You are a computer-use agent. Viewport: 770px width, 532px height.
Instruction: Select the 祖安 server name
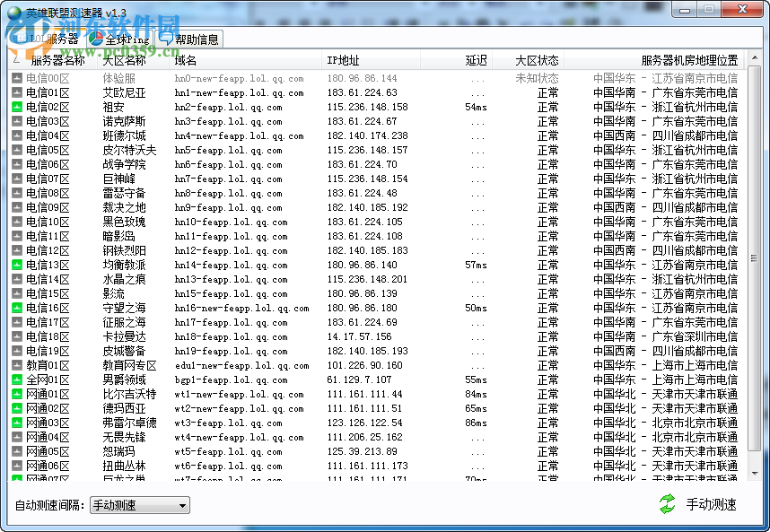pos(113,107)
